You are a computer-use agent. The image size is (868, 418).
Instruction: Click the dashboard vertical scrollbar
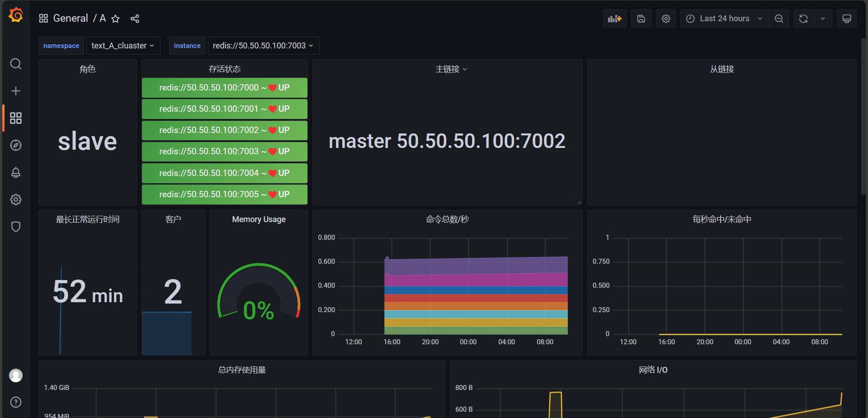(863, 117)
